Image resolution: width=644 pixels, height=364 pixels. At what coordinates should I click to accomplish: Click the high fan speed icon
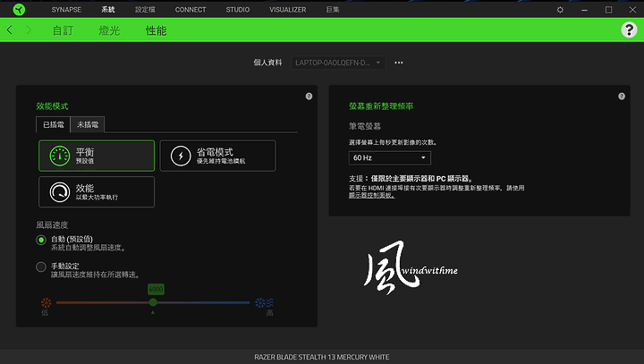264,303
